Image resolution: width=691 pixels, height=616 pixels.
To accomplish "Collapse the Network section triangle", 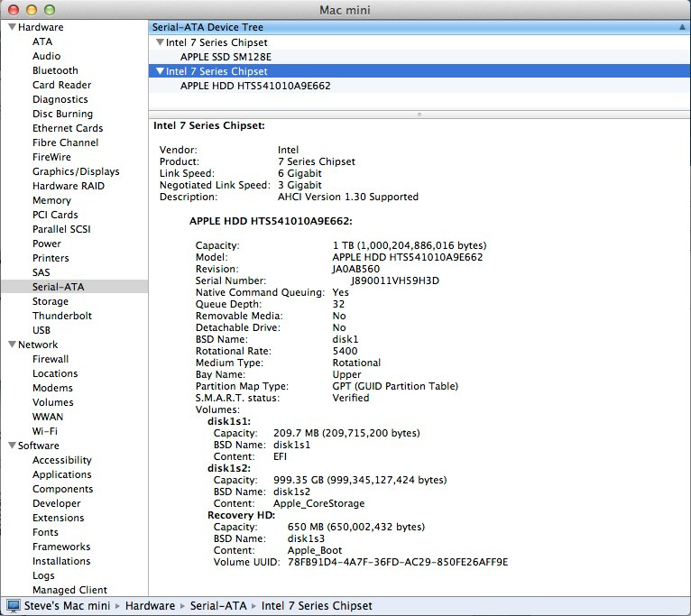I will tap(12, 345).
